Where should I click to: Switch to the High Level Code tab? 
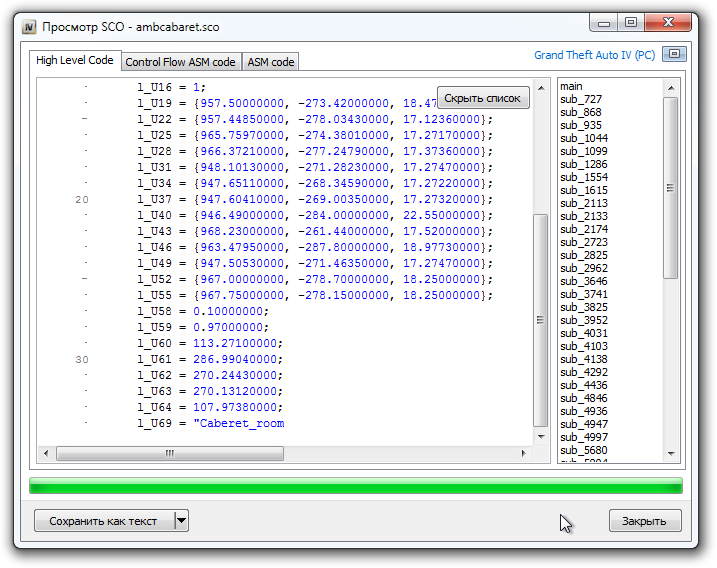coord(75,61)
